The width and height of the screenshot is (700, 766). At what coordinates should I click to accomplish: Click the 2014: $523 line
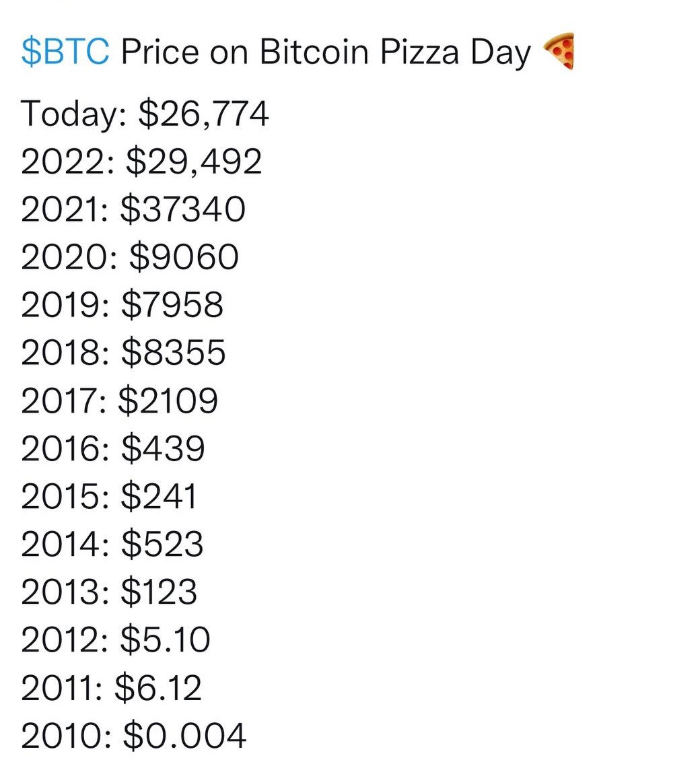[112, 544]
